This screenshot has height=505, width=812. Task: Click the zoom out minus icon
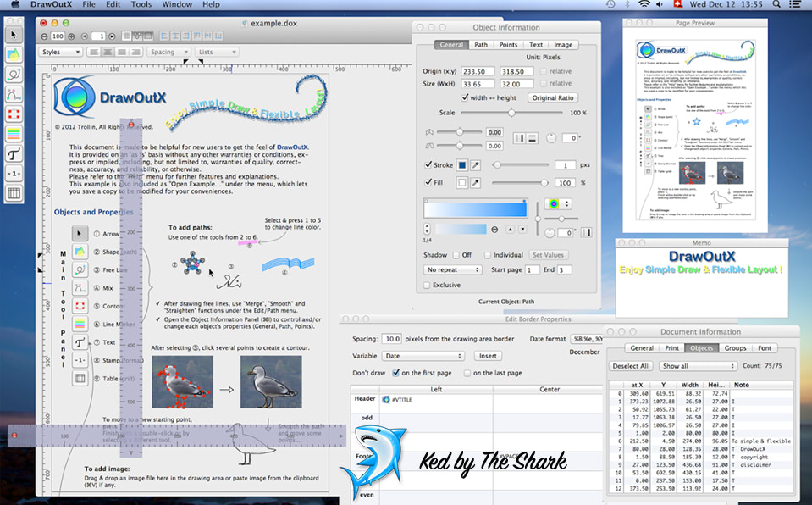pos(45,36)
